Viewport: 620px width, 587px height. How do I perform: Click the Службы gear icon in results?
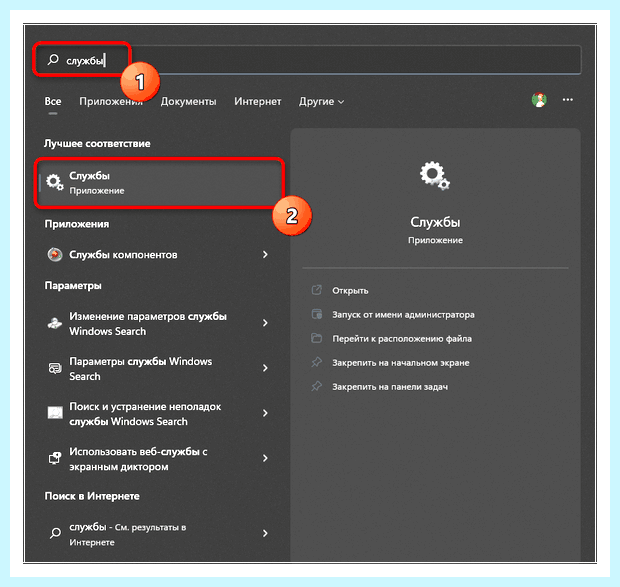pos(55,182)
